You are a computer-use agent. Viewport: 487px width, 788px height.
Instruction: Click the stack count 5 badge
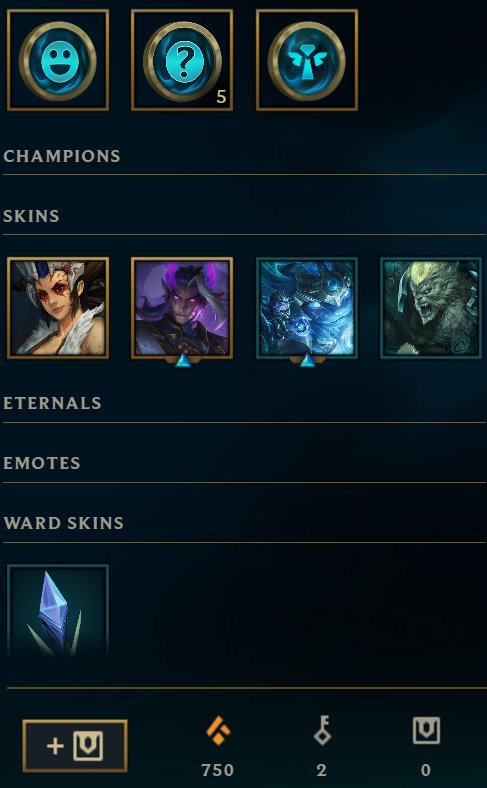click(x=221, y=97)
